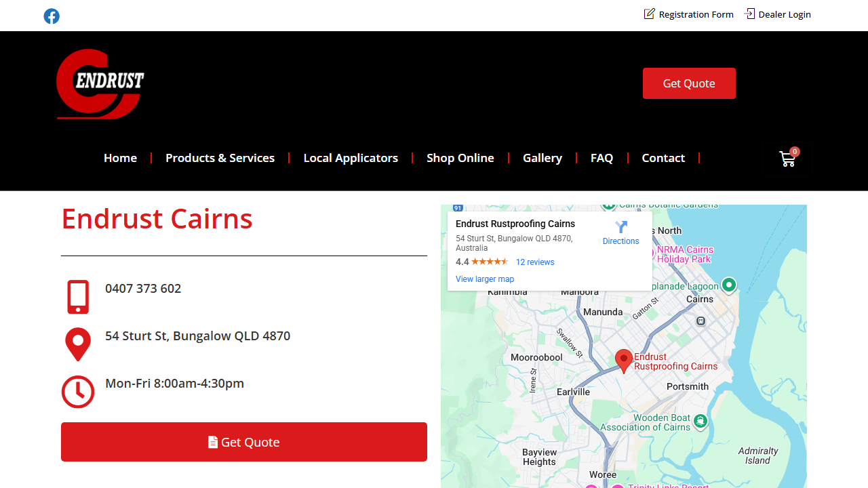The image size is (868, 488).
Task: Select the Endrust Rustproofing Cairns map marker
Action: pyautogui.click(x=623, y=360)
